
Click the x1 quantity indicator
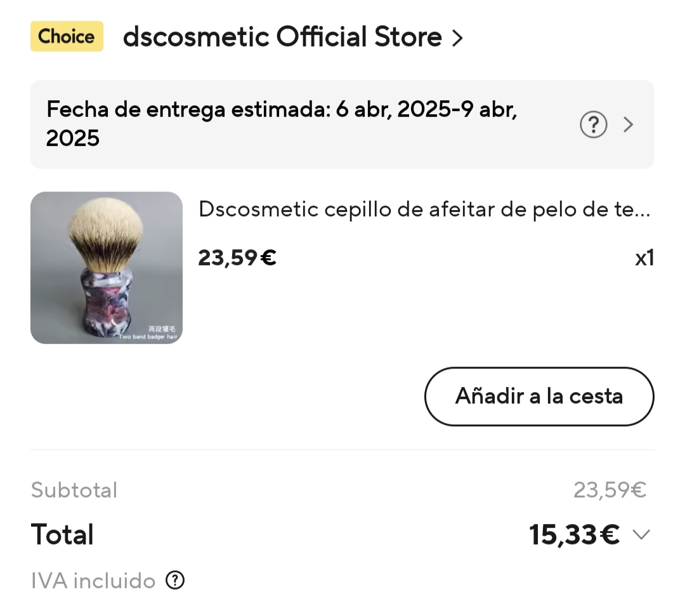coord(644,258)
